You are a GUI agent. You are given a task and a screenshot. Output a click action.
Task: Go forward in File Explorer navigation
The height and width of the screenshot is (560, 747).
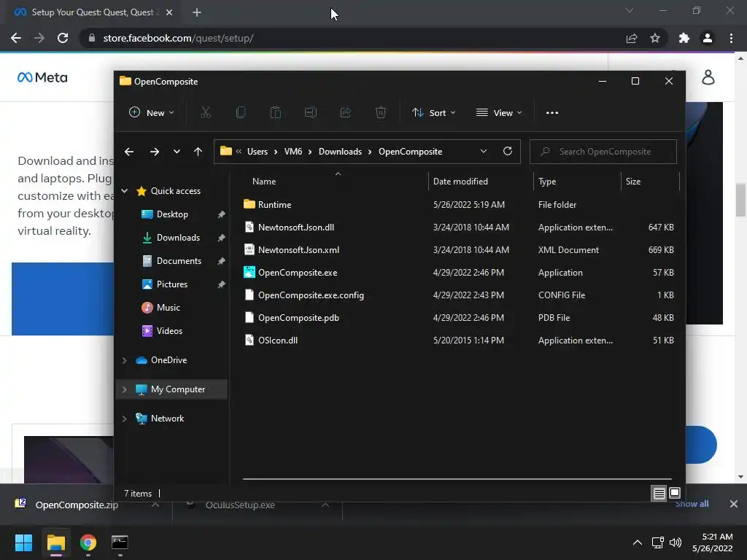point(155,152)
